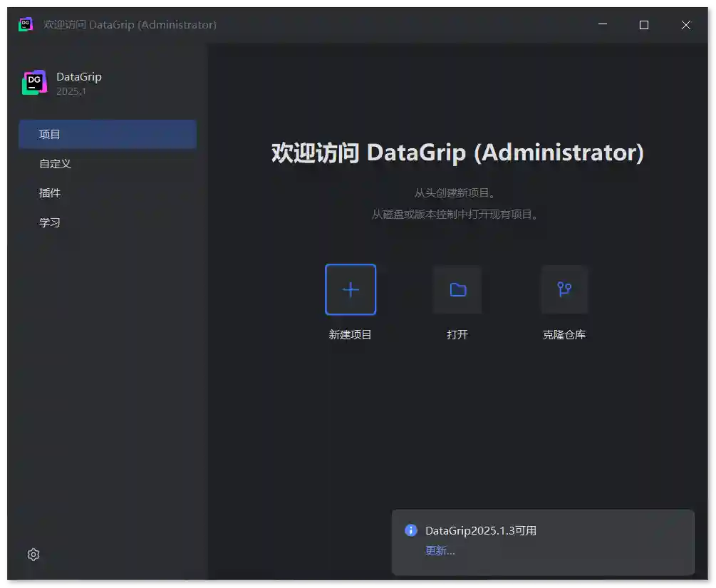The image size is (716, 588).
Task: Select the 项目 tab in the sidebar
Action: click(x=107, y=134)
